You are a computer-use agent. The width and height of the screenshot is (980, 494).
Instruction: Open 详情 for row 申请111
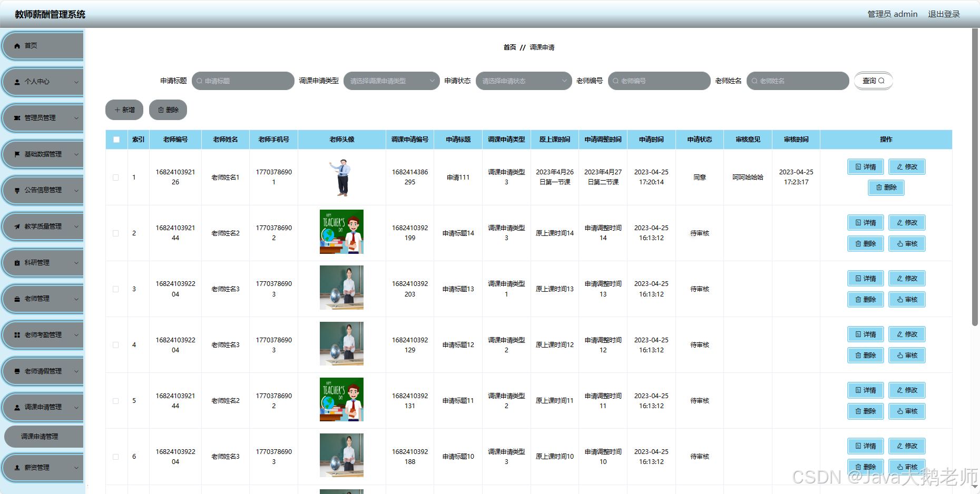(x=865, y=167)
